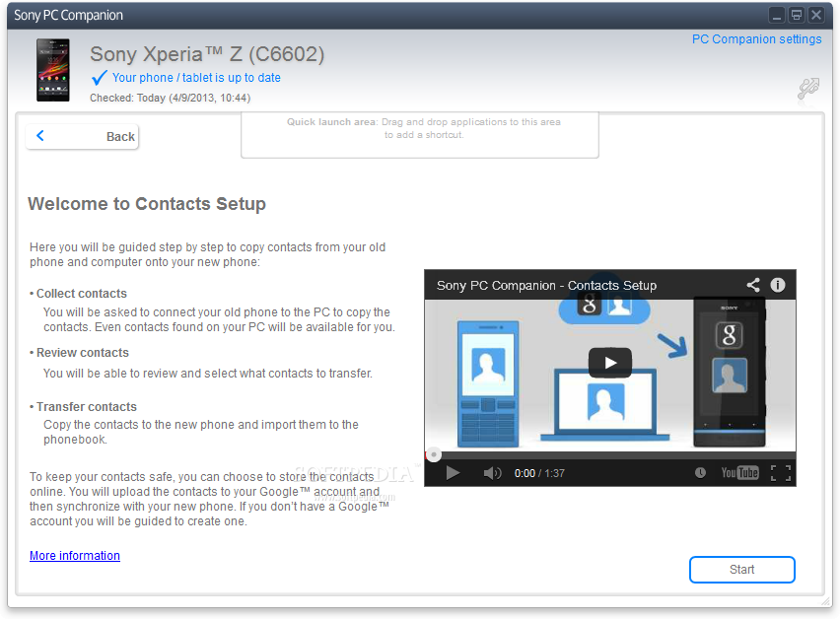Mute the video volume speaker icon
Viewport: 840px width, 619px height.
[492, 473]
